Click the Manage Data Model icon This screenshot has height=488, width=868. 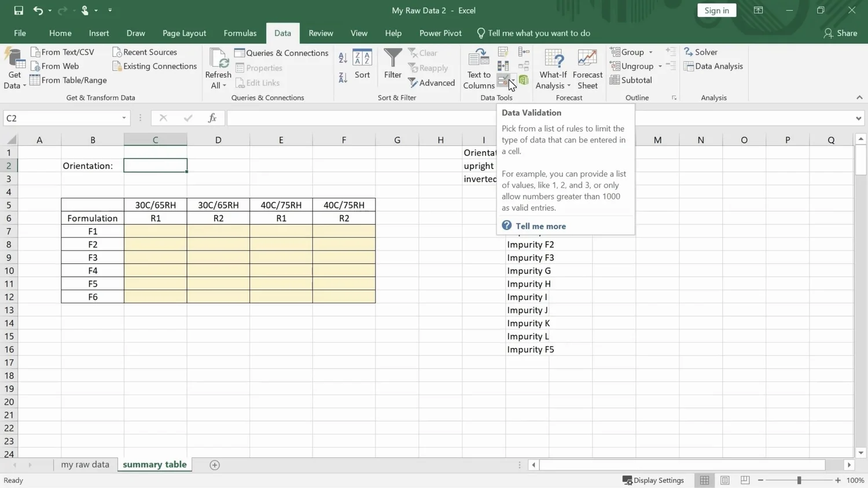tap(524, 80)
